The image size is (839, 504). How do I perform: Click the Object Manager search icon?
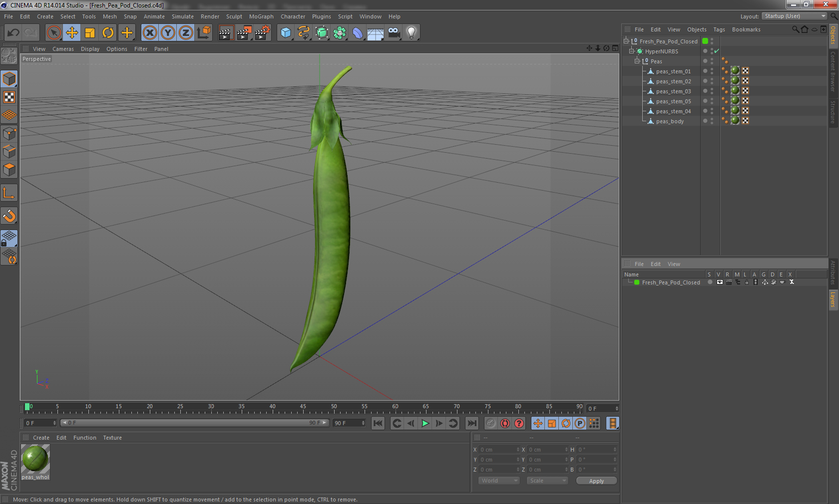click(x=795, y=29)
